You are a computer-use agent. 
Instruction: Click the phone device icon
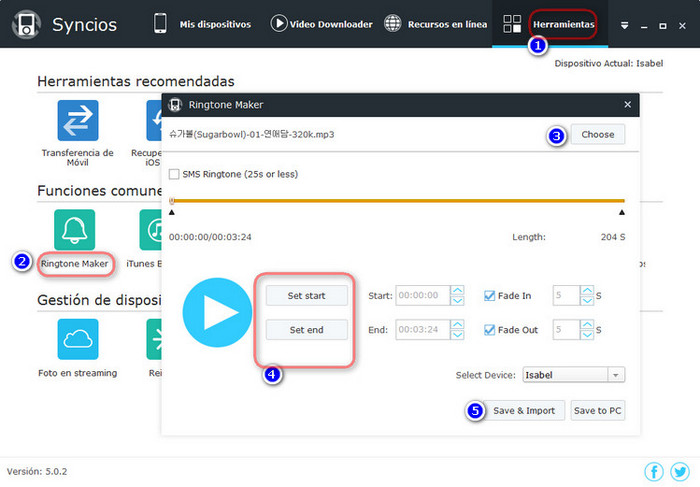(x=160, y=23)
